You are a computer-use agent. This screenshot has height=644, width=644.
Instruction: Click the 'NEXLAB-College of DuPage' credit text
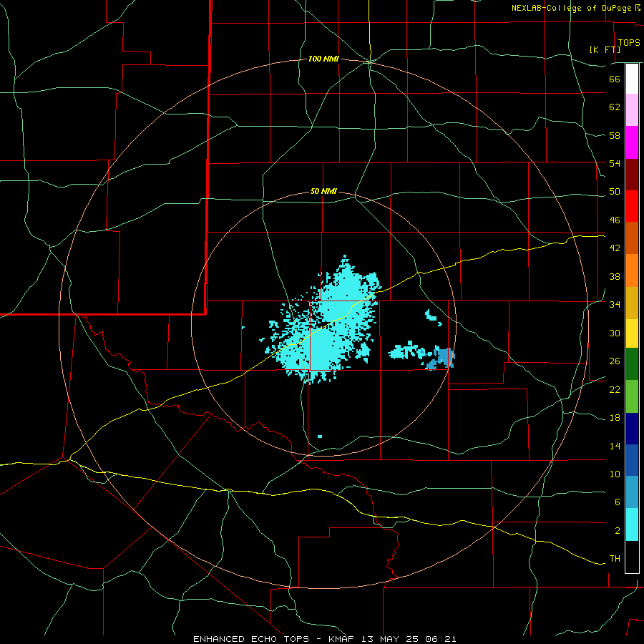pyautogui.click(x=572, y=8)
